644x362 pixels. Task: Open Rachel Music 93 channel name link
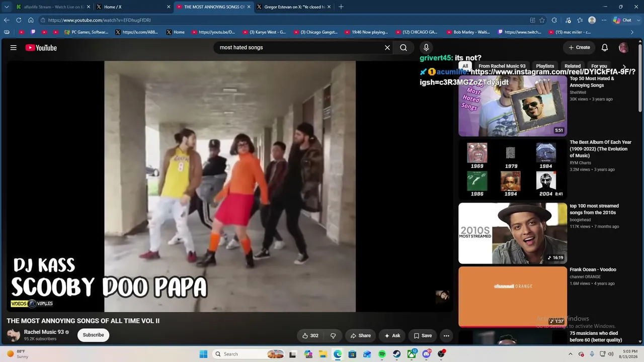click(x=44, y=332)
